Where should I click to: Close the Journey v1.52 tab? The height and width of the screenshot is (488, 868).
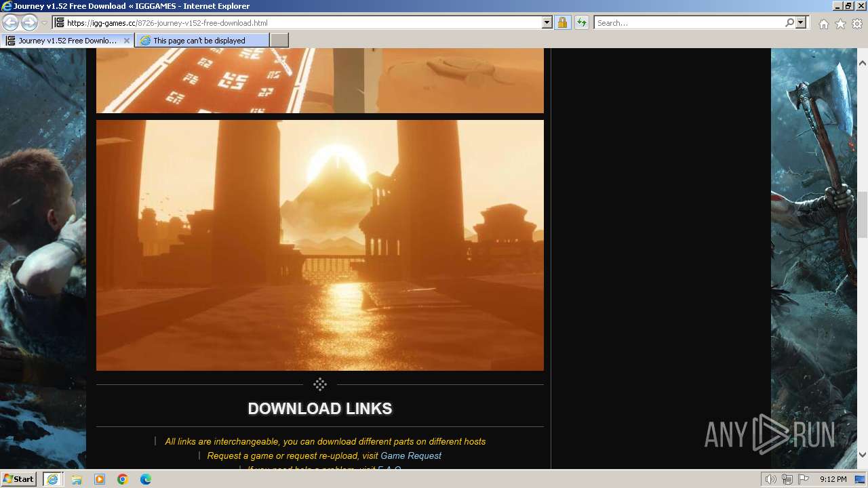click(x=126, y=41)
